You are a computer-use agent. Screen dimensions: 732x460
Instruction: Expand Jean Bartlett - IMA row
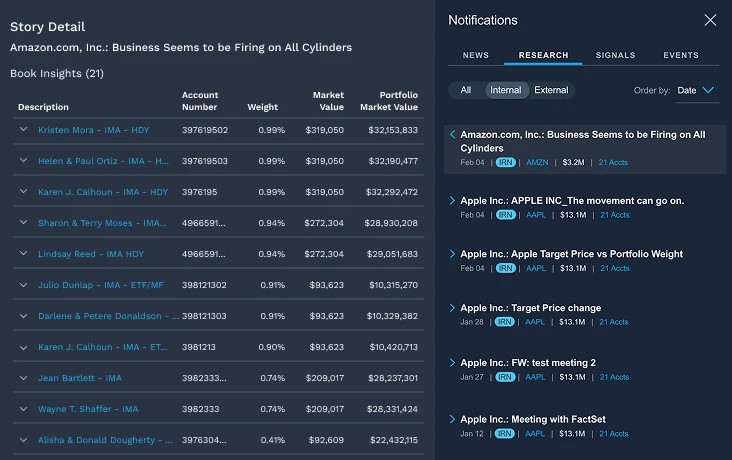[23, 378]
